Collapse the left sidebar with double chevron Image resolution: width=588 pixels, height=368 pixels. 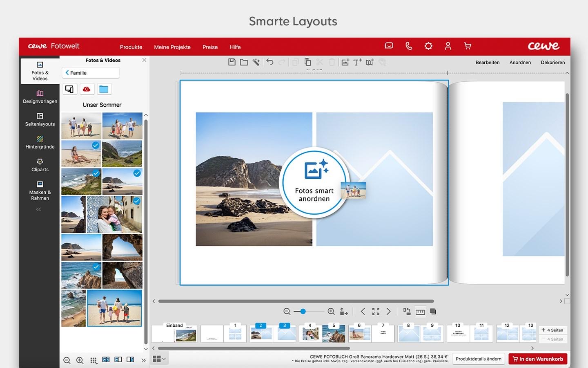[38, 209]
